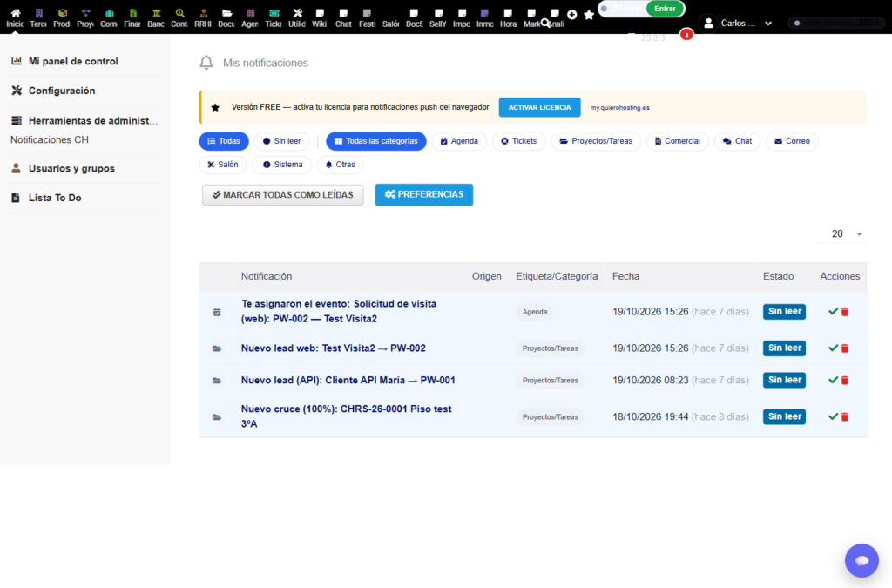Click the green Entrar clock-in toggle
This screenshot has width=892, height=588.
pyautogui.click(x=665, y=9)
